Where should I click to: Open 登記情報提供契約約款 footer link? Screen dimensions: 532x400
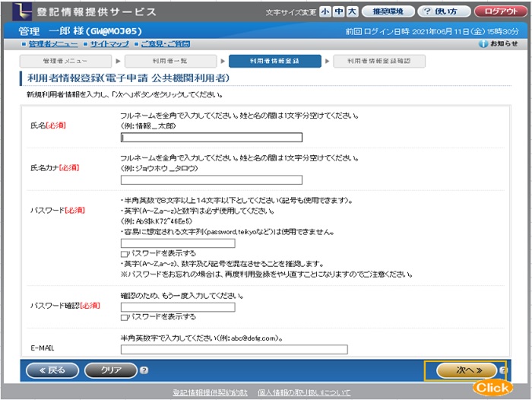point(210,393)
